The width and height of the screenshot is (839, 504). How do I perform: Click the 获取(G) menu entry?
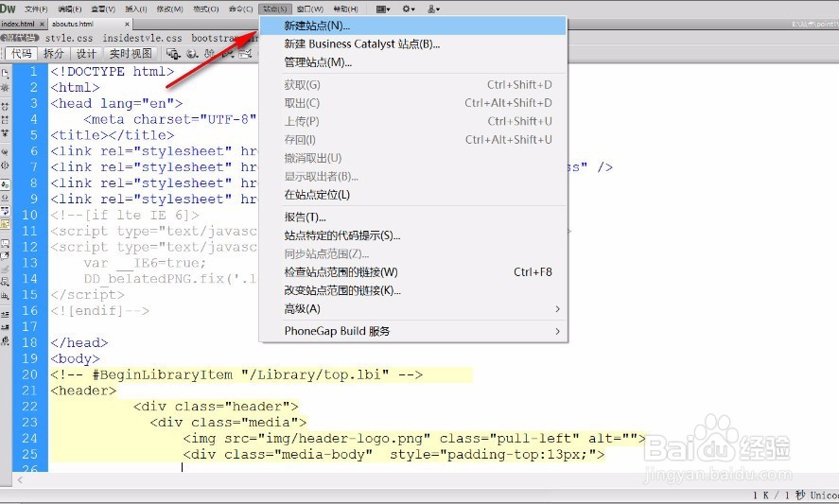(412, 85)
